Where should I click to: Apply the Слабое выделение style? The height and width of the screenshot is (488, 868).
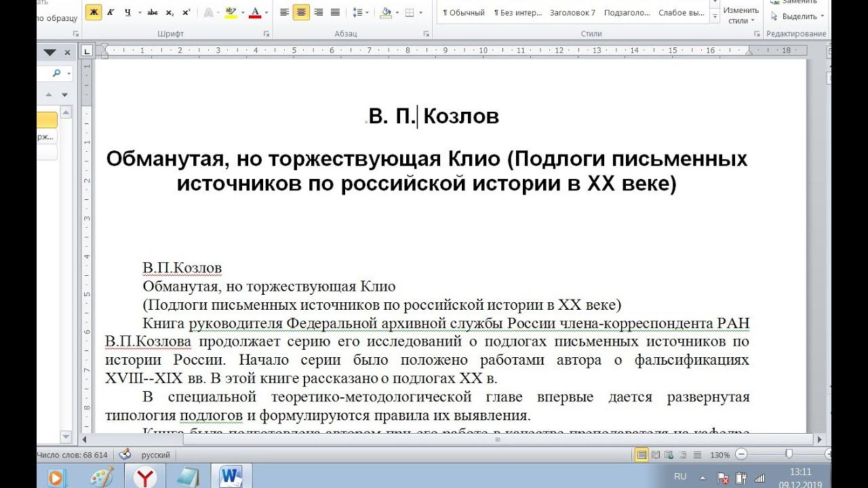tap(680, 13)
